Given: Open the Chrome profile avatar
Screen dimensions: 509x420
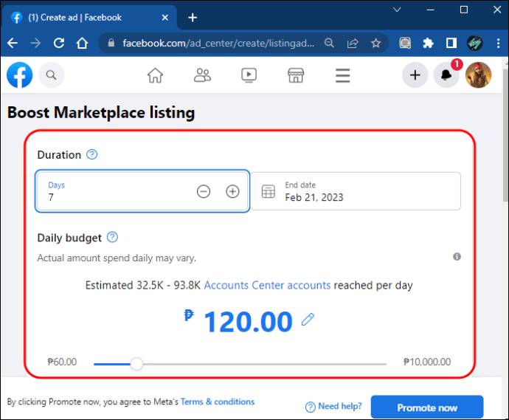Looking at the screenshot, I should point(474,43).
